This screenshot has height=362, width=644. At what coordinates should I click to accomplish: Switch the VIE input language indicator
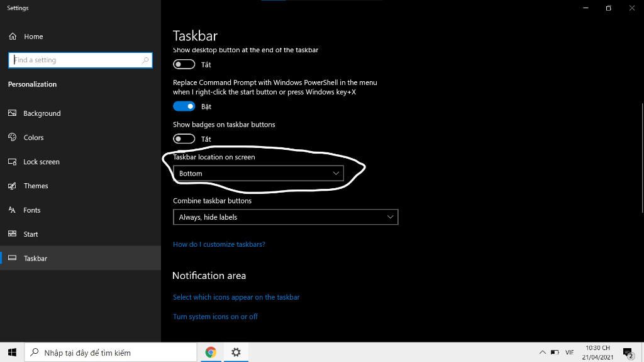569,353
